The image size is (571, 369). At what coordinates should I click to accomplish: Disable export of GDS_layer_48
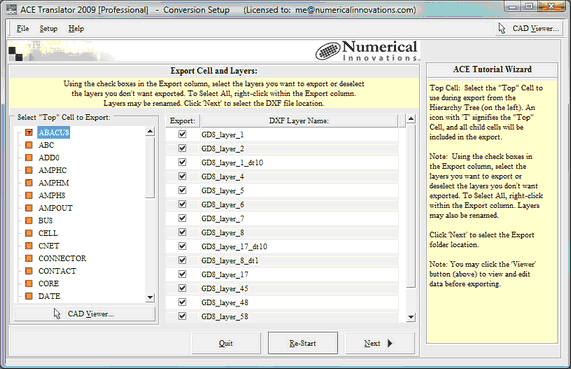[182, 302]
